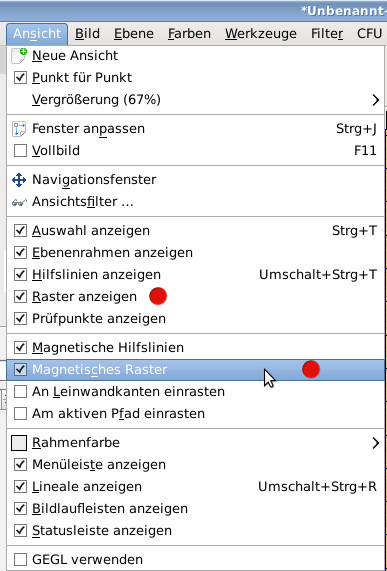Uncheck Raster anzeigen

pyautogui.click(x=20, y=297)
